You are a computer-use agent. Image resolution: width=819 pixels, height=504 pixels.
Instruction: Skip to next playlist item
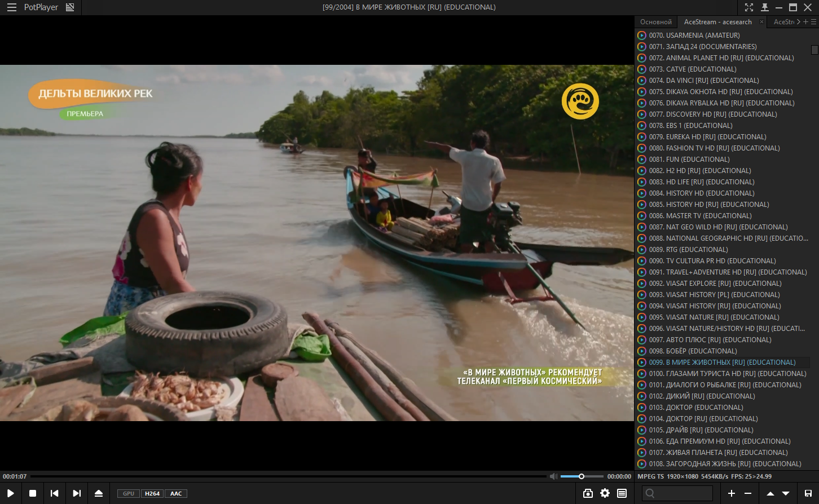(x=77, y=493)
